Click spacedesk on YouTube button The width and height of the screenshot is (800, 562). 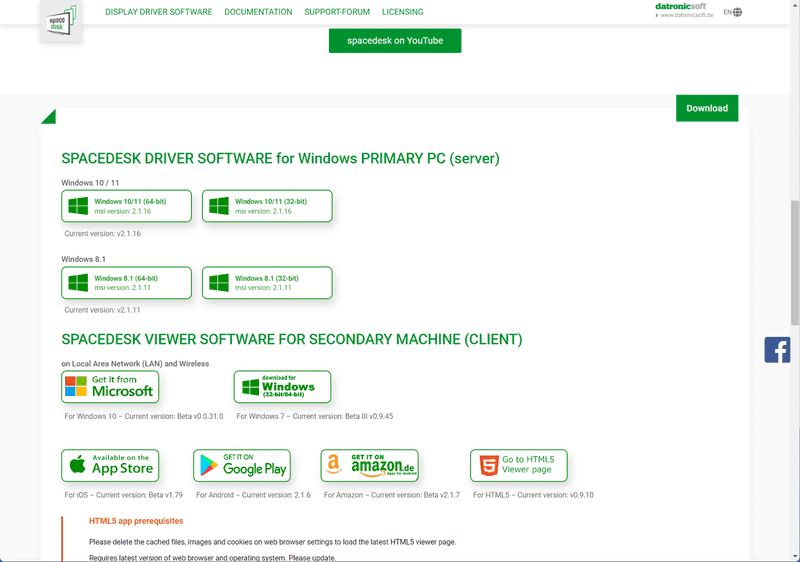[x=395, y=41]
